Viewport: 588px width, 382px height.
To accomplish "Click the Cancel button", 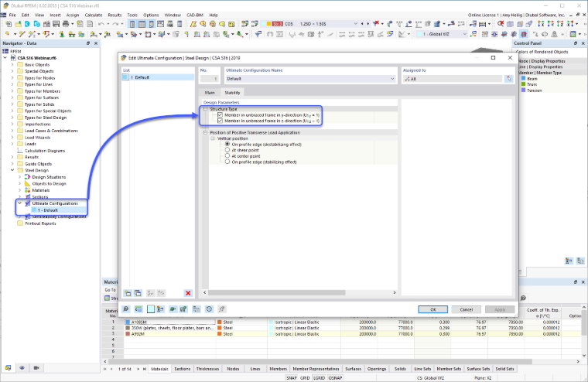I will click(x=466, y=309).
